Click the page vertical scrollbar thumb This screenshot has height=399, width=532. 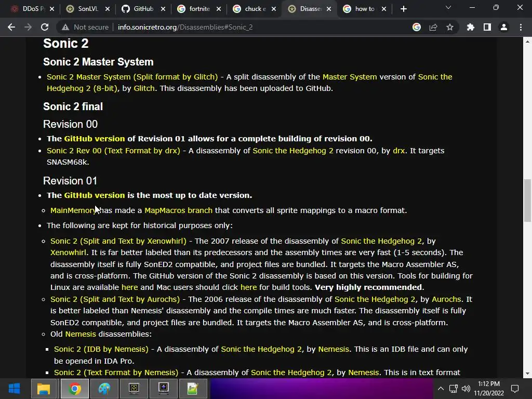(x=527, y=200)
